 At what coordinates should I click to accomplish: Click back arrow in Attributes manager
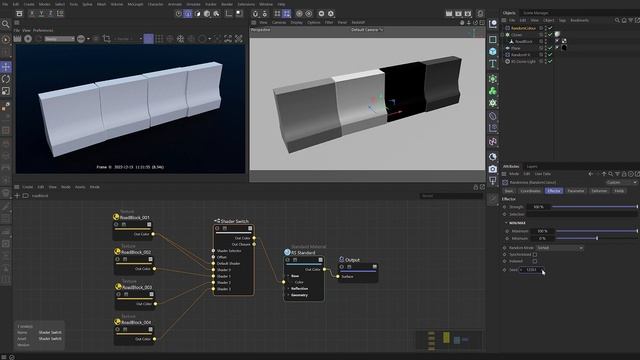click(x=591, y=174)
